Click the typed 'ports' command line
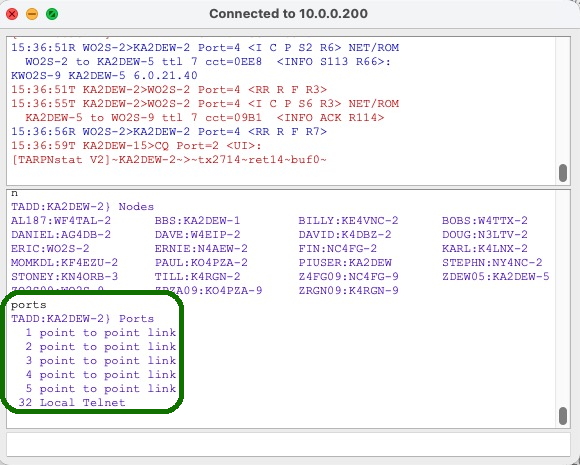 (29, 305)
